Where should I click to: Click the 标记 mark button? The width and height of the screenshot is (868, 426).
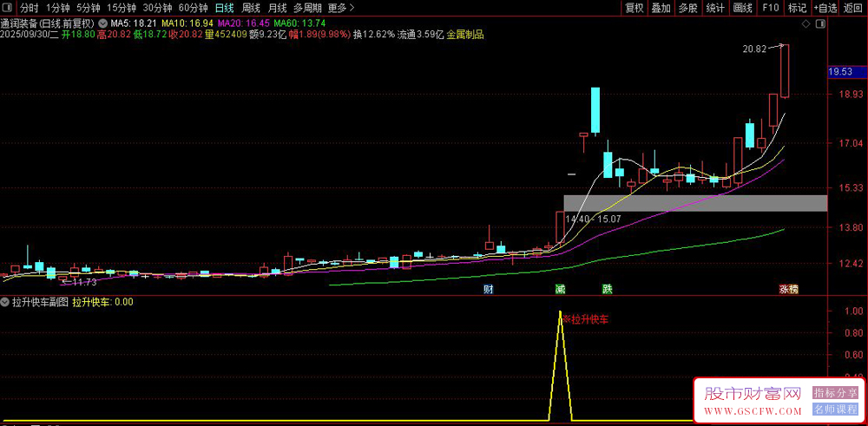797,8
